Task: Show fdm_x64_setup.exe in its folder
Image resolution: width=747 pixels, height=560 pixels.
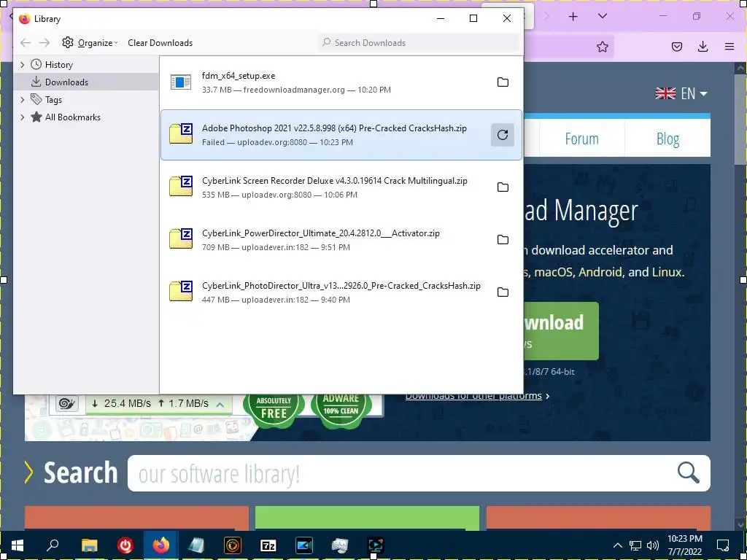Action: point(503,82)
